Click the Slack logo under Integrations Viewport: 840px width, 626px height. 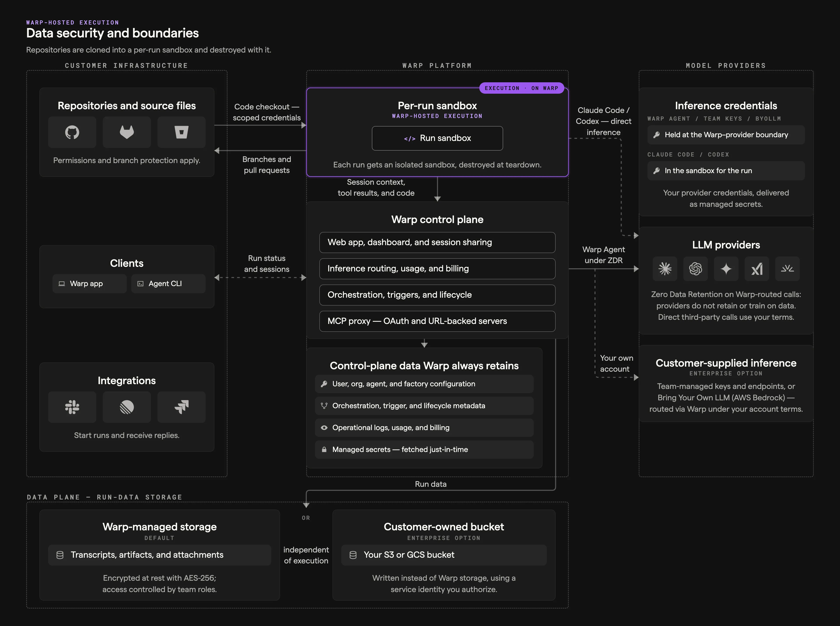(72, 407)
